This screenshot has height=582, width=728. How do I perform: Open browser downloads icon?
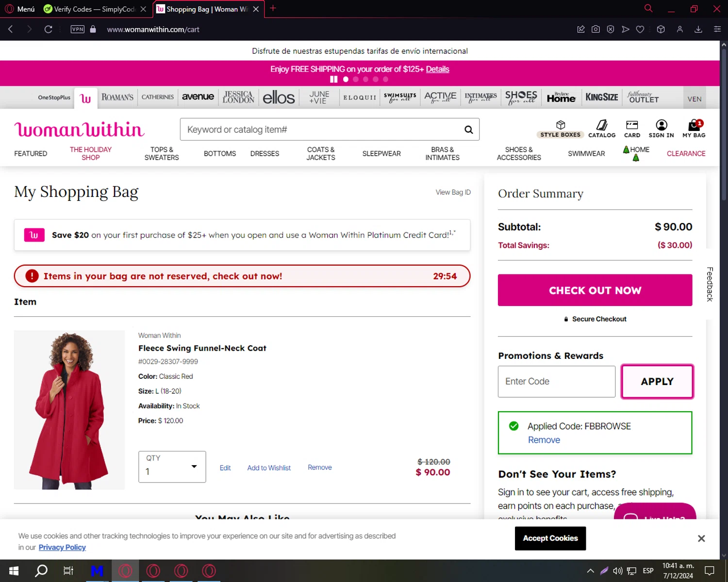(x=698, y=29)
